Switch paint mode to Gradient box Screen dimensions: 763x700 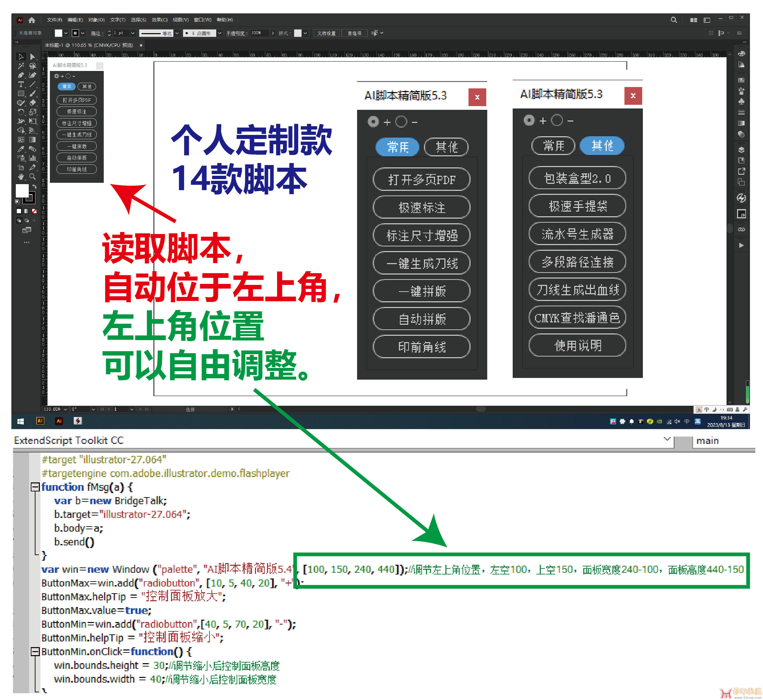(x=26, y=211)
